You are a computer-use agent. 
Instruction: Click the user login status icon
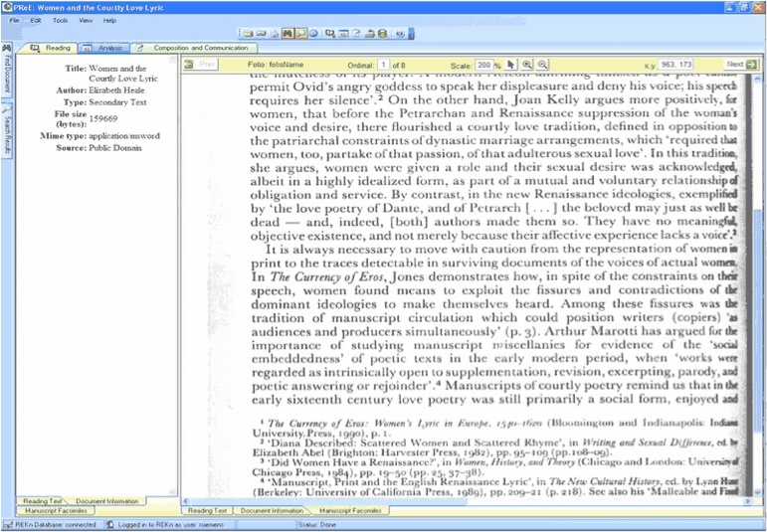coord(110,524)
